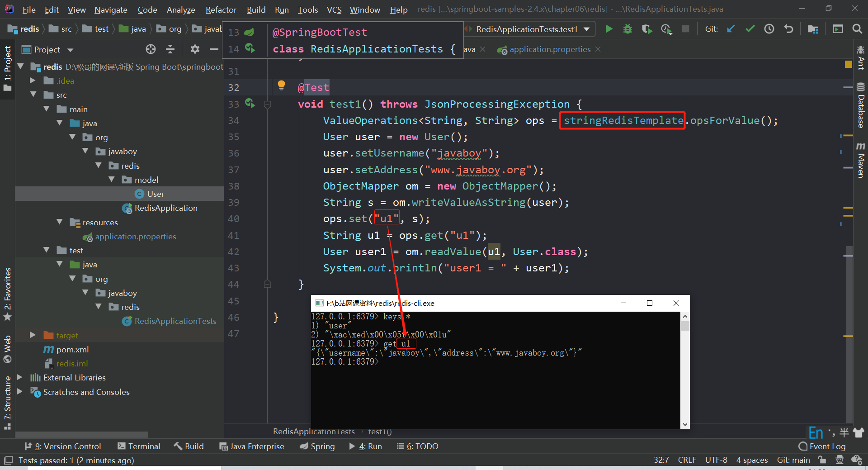This screenshot has height=470, width=868.
Task: Click the status bar tool windows toggle icon
Action: [8, 460]
